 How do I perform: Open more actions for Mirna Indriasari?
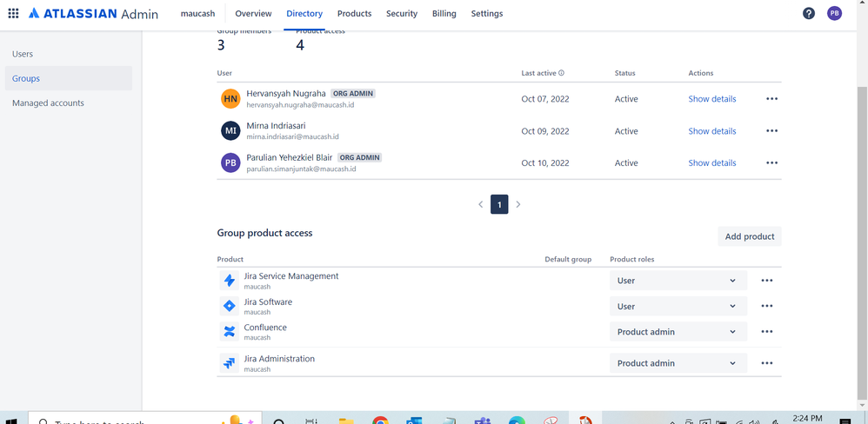771,131
